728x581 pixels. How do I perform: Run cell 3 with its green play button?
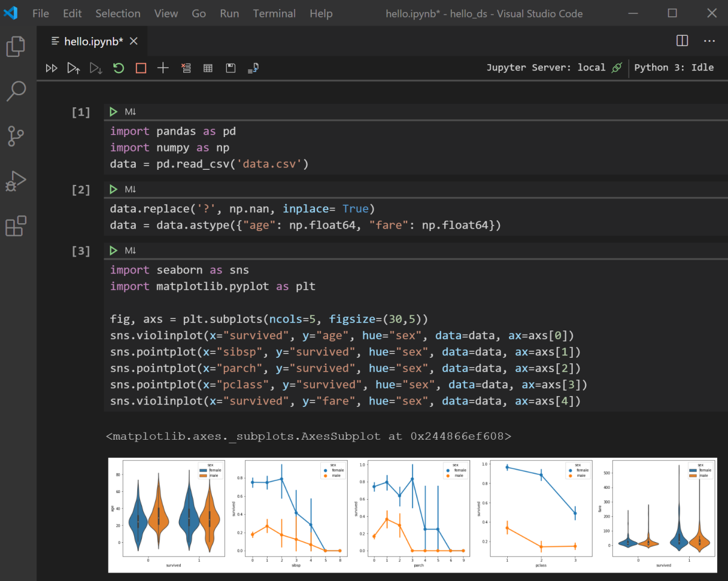click(113, 250)
